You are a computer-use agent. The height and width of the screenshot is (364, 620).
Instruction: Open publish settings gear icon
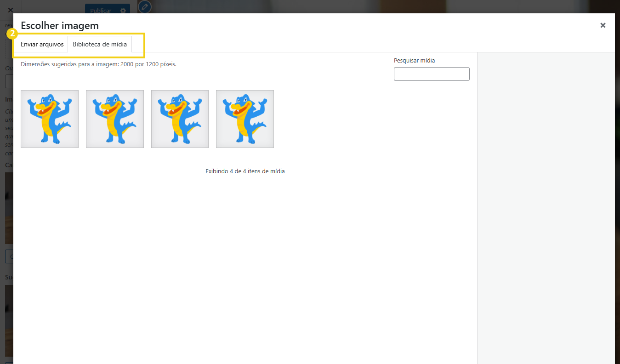pyautogui.click(x=123, y=10)
